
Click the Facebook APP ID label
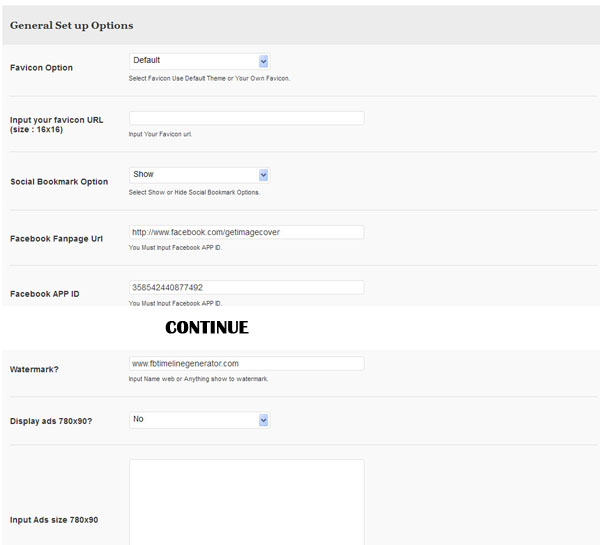tap(45, 294)
